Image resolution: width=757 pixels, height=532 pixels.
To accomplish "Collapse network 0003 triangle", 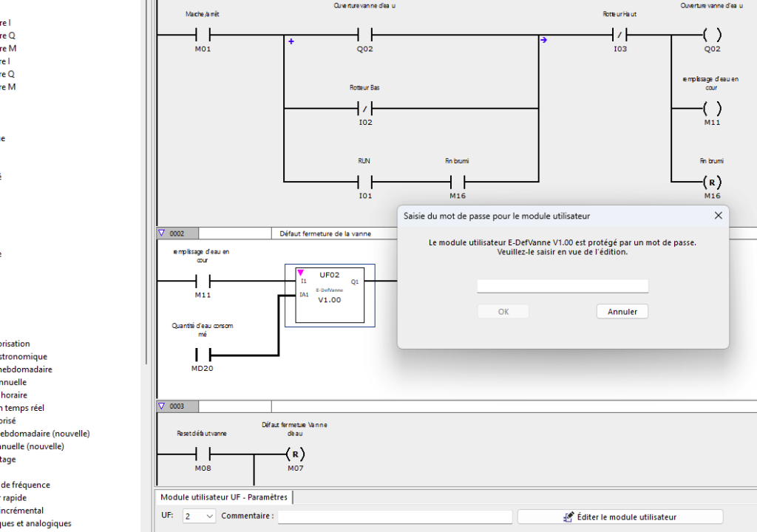I will 162,406.
